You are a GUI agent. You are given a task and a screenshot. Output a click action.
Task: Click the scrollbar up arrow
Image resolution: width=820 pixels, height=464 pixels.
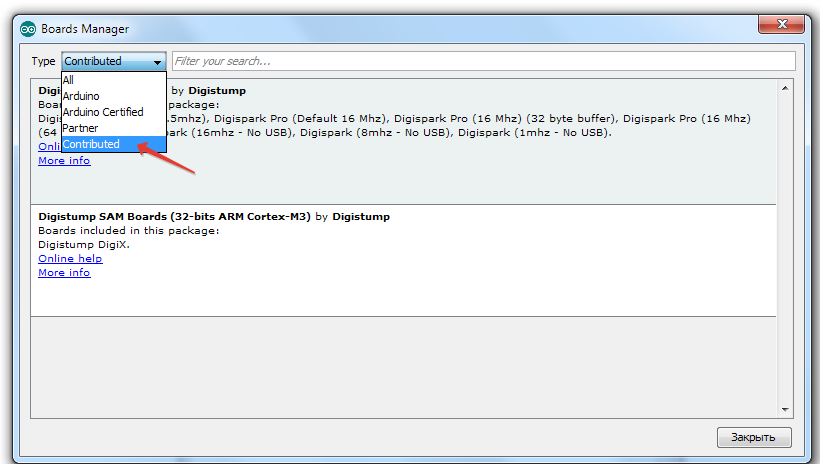click(785, 88)
